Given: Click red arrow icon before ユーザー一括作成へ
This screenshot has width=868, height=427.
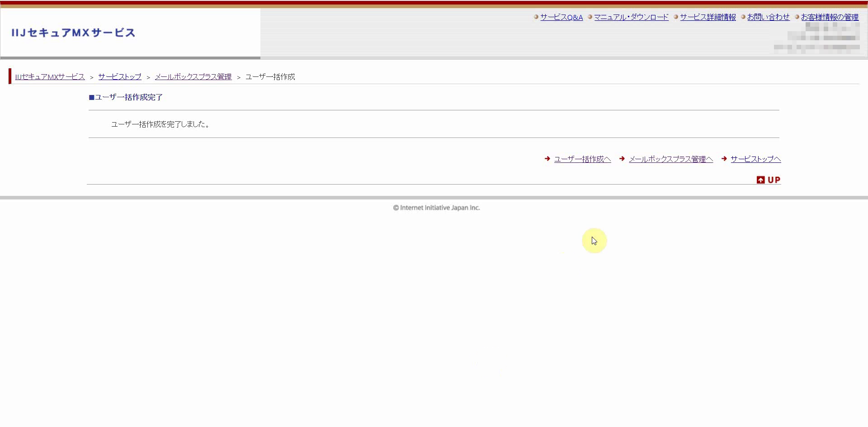Looking at the screenshot, I should point(547,159).
